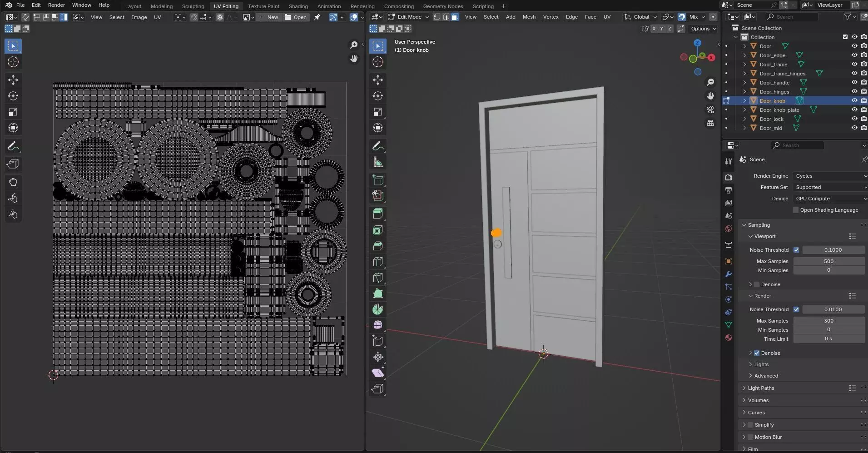
Task: Enable the Simplify checkbox
Action: coord(750,425)
